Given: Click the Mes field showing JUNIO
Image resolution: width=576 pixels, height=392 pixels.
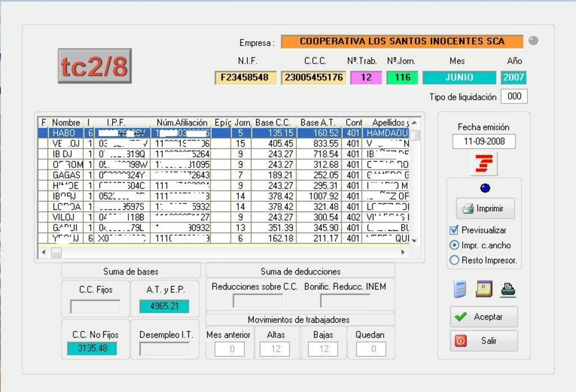Looking at the screenshot, I should pyautogui.click(x=459, y=77).
